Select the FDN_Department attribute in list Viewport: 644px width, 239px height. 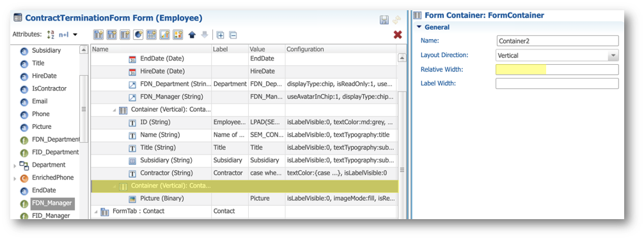[x=56, y=140]
